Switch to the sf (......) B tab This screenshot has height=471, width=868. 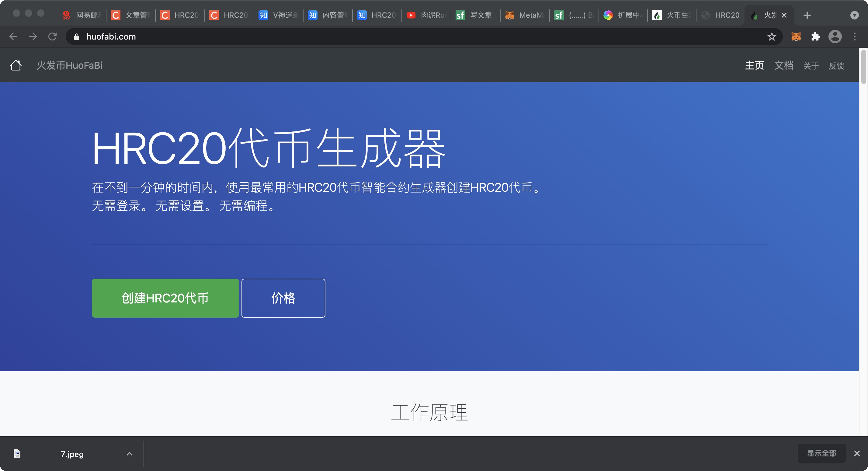click(x=574, y=15)
